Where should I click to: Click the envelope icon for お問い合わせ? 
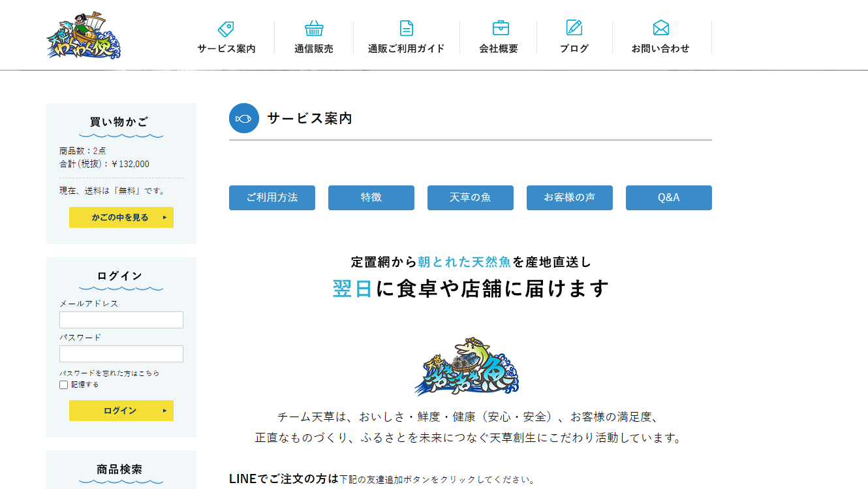660,28
